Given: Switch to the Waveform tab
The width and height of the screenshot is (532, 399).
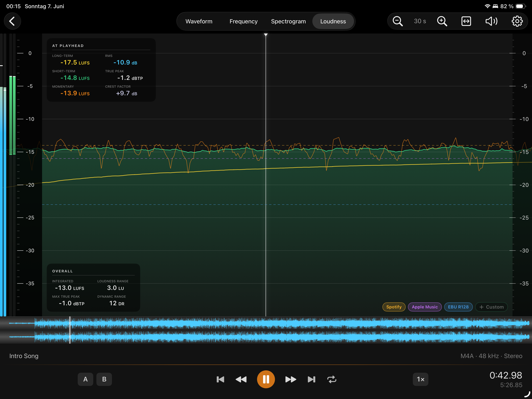Looking at the screenshot, I should tap(199, 21).
